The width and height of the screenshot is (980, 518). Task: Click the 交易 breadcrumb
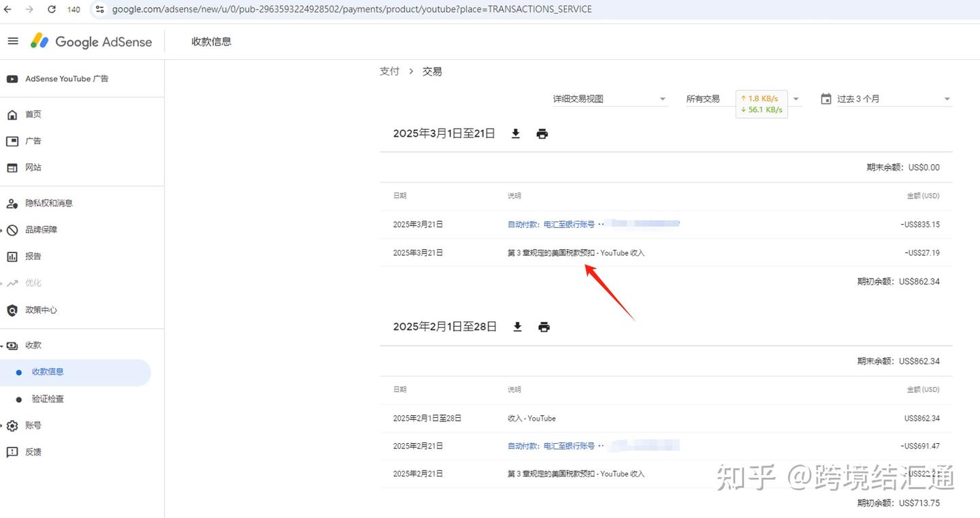[x=432, y=71]
